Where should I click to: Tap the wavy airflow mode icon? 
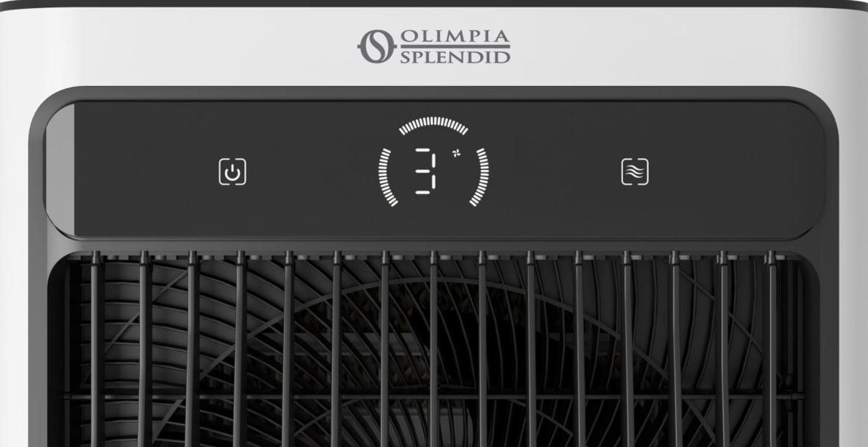click(635, 171)
